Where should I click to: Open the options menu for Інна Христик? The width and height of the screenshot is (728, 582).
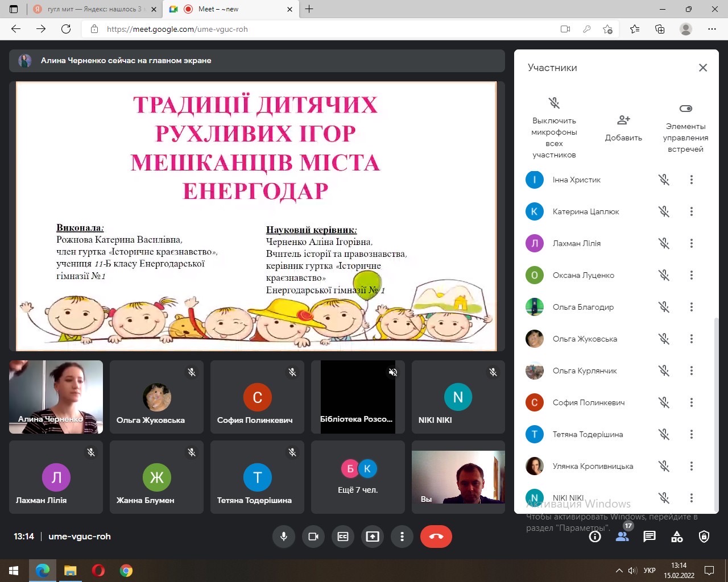pos(692,180)
